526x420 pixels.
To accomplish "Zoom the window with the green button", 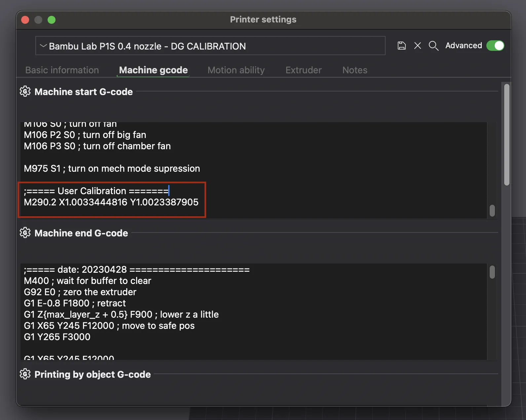I will 52,20.
